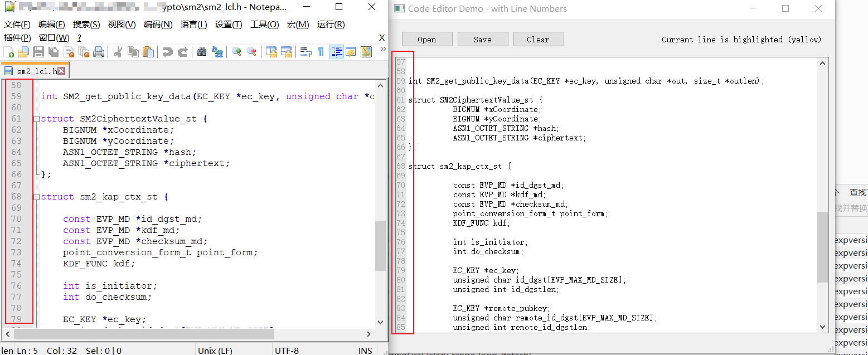868x355 pixels.
Task: Undo the last edit
Action: point(167,52)
